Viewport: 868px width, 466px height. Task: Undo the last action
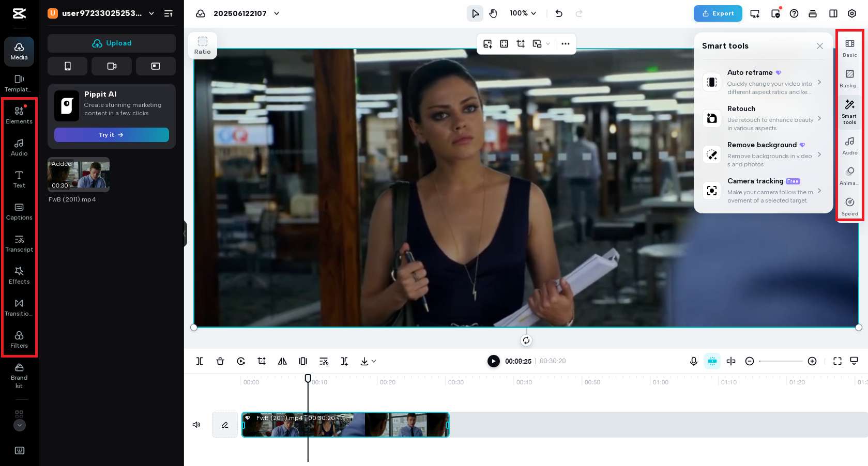[x=559, y=13]
